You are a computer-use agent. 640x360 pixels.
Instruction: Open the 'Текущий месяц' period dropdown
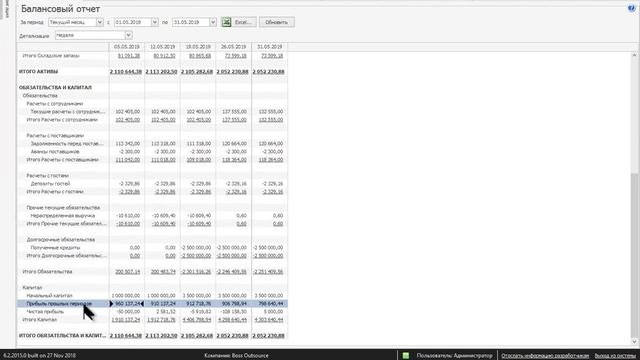[x=100, y=22]
